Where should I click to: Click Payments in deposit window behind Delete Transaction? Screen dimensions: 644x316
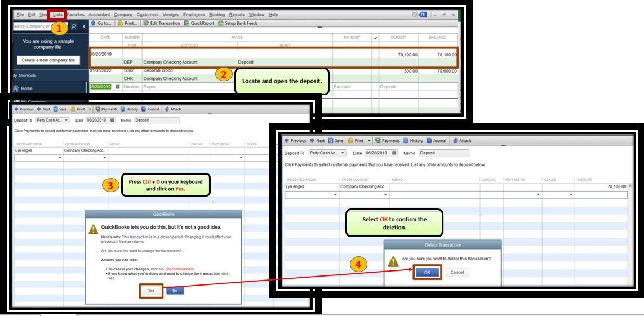click(x=387, y=140)
